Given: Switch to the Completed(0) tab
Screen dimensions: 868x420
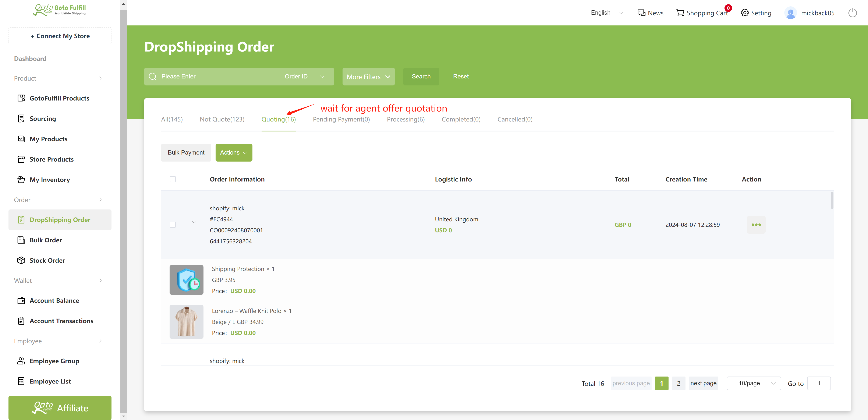Looking at the screenshot, I should point(461,119).
